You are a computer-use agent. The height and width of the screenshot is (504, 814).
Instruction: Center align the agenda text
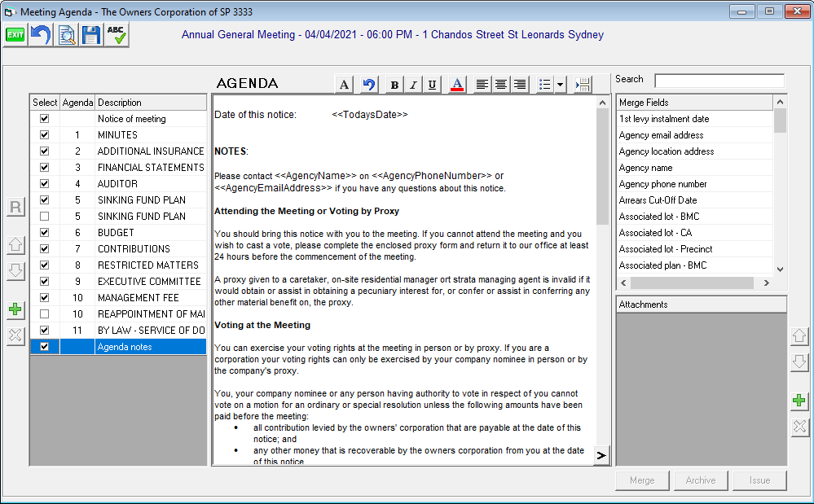point(501,85)
